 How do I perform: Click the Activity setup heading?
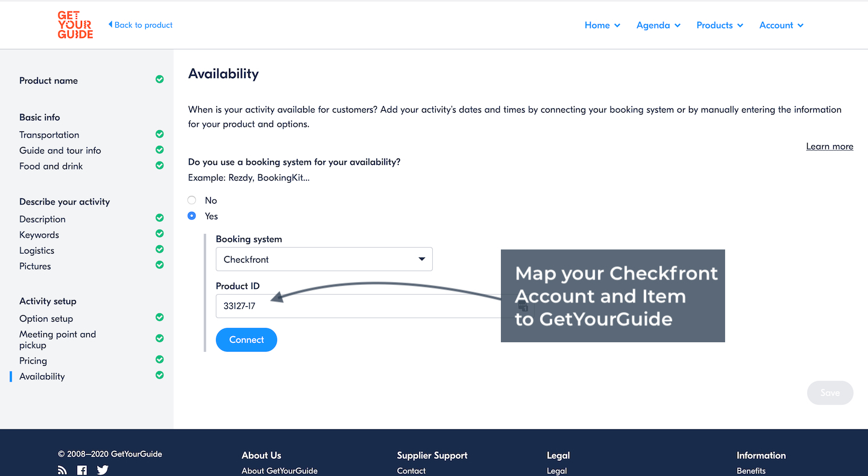coord(48,301)
